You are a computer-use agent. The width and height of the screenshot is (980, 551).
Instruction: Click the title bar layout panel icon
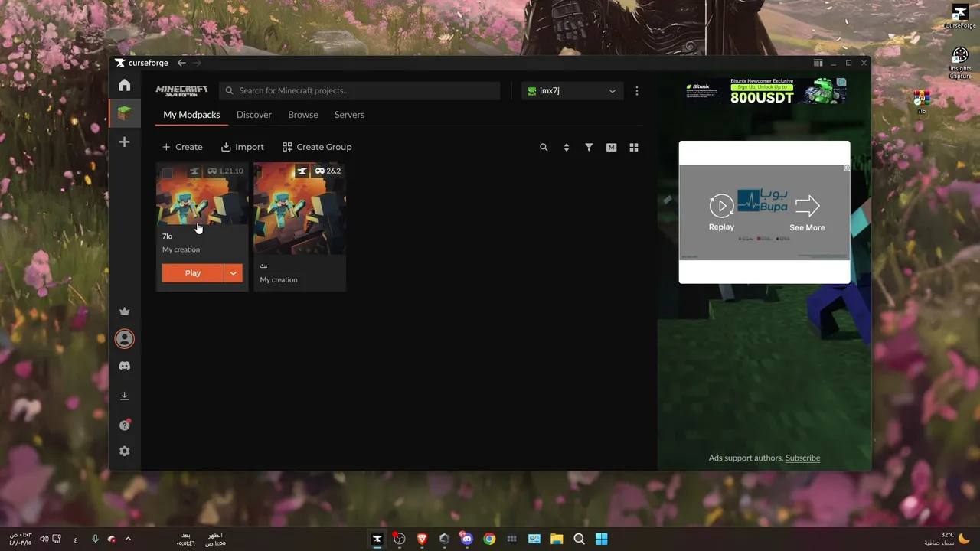(818, 63)
